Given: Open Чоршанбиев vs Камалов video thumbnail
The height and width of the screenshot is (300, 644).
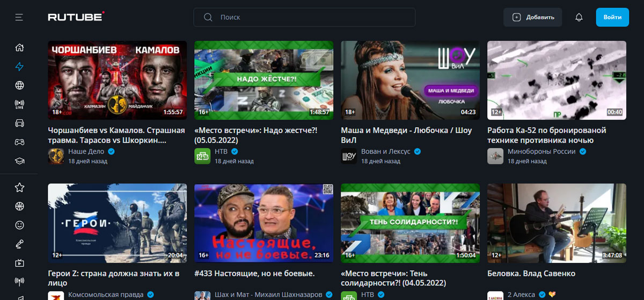Looking at the screenshot, I should click(117, 80).
